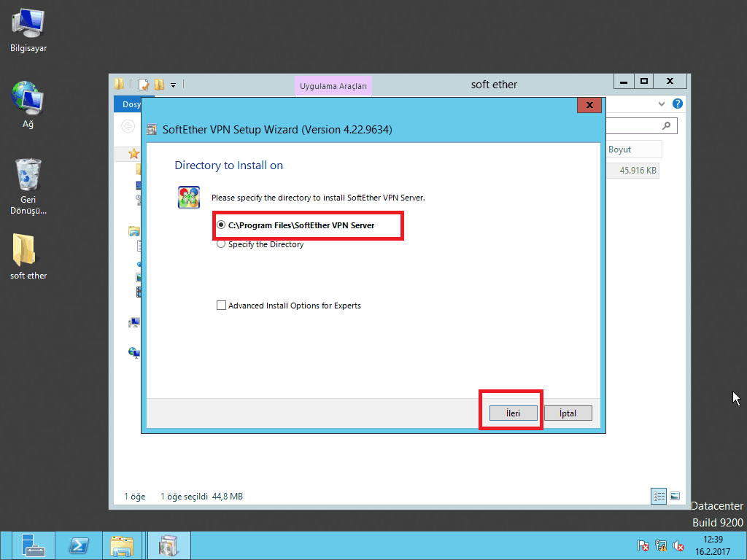747x560 pixels.
Task: Expand the explorer ribbon chevron
Action: (661, 104)
